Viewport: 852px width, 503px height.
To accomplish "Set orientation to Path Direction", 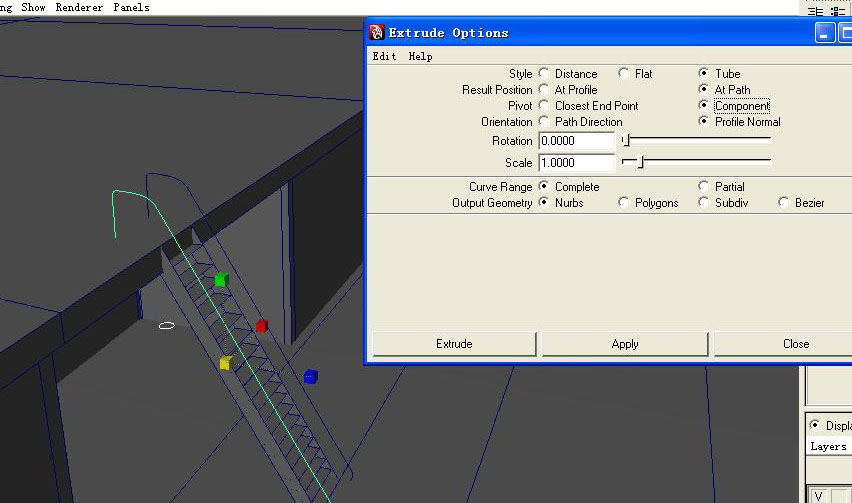I will pos(543,121).
